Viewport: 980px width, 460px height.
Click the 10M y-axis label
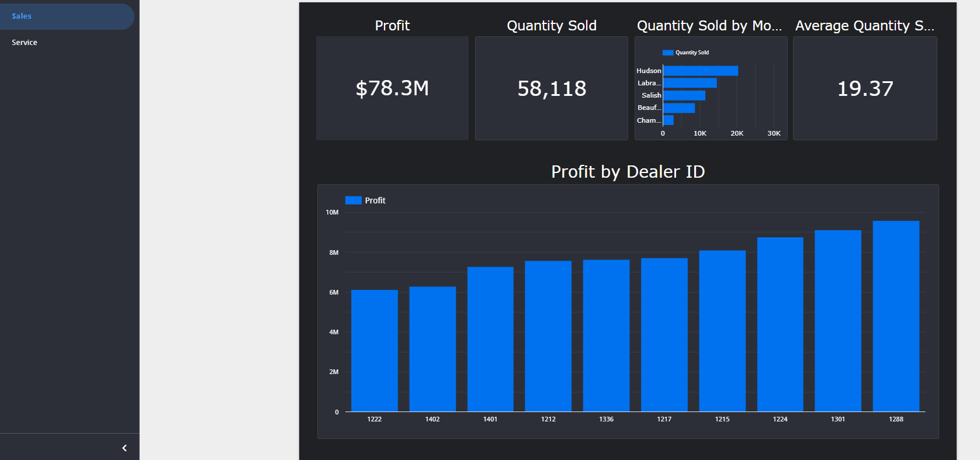pyautogui.click(x=332, y=213)
